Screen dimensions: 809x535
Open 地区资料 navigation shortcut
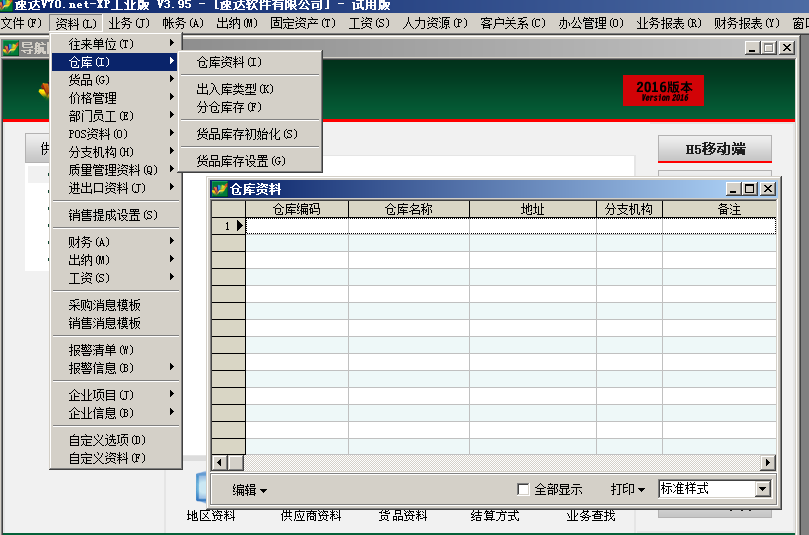pos(211,515)
